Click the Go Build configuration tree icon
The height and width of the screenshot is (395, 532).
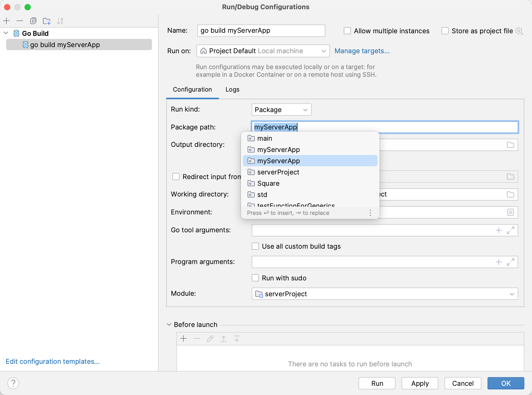tap(17, 33)
